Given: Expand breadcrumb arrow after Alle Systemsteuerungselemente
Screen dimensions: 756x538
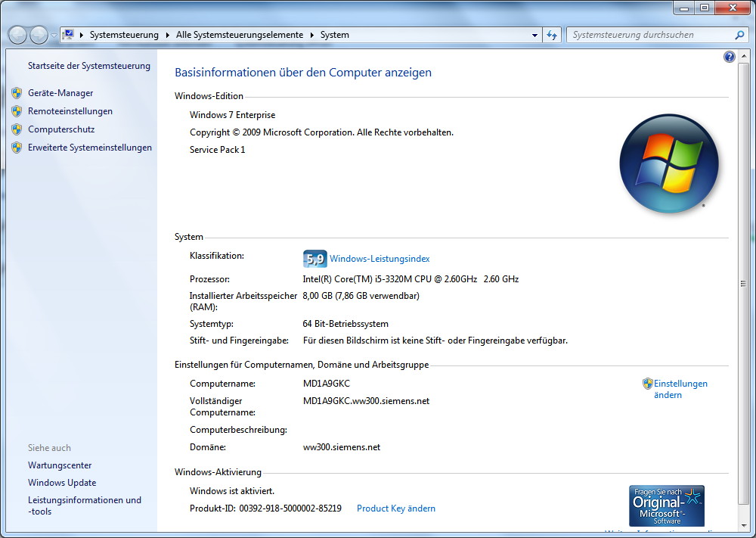Looking at the screenshot, I should (311, 35).
